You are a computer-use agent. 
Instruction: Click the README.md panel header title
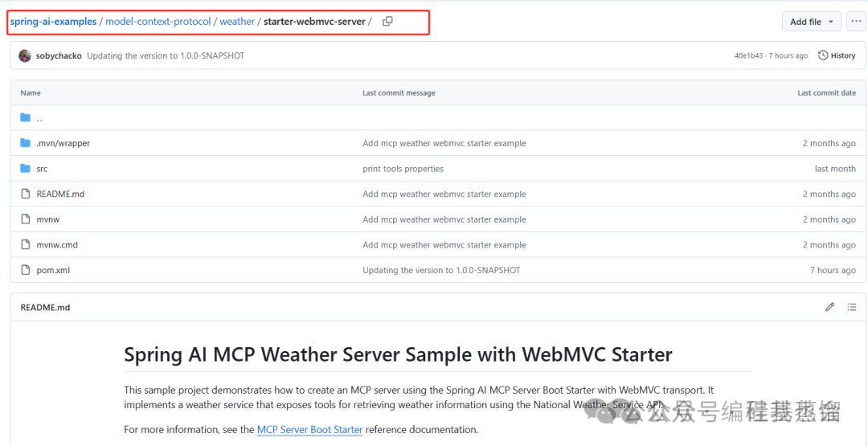[45, 307]
